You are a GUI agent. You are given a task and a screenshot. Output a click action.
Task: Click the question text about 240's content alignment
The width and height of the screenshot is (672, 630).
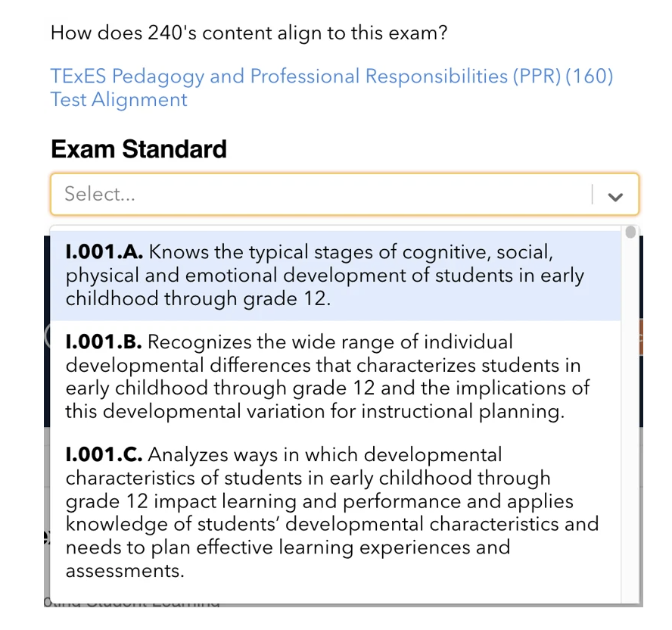pos(248,33)
